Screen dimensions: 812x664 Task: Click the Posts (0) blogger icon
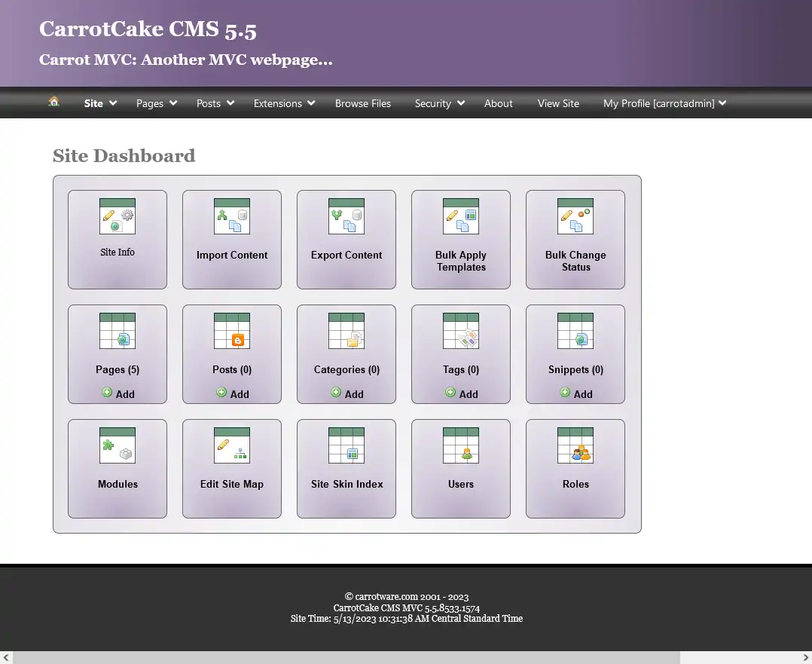(232, 331)
